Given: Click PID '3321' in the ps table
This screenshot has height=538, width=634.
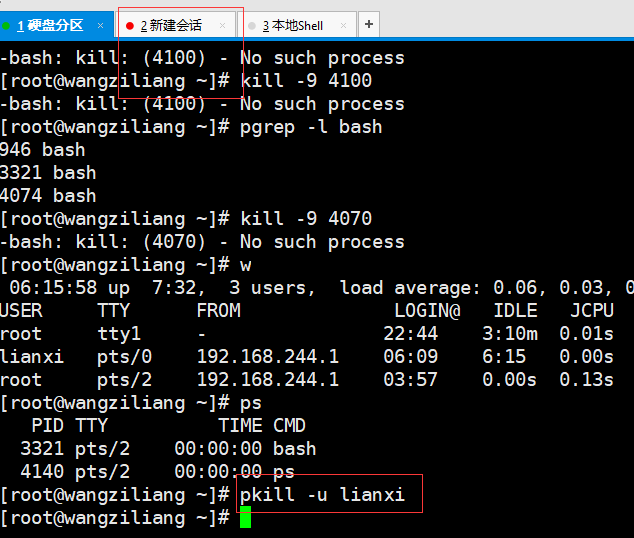Looking at the screenshot, I should coord(42,449).
